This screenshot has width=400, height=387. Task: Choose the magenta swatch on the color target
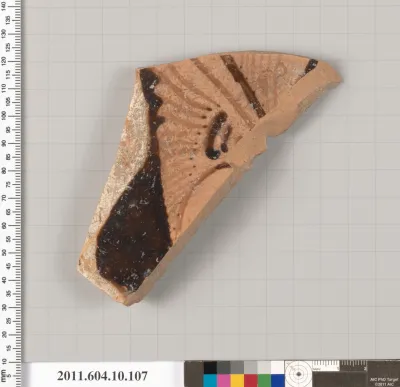pyautogui.click(x=223, y=381)
